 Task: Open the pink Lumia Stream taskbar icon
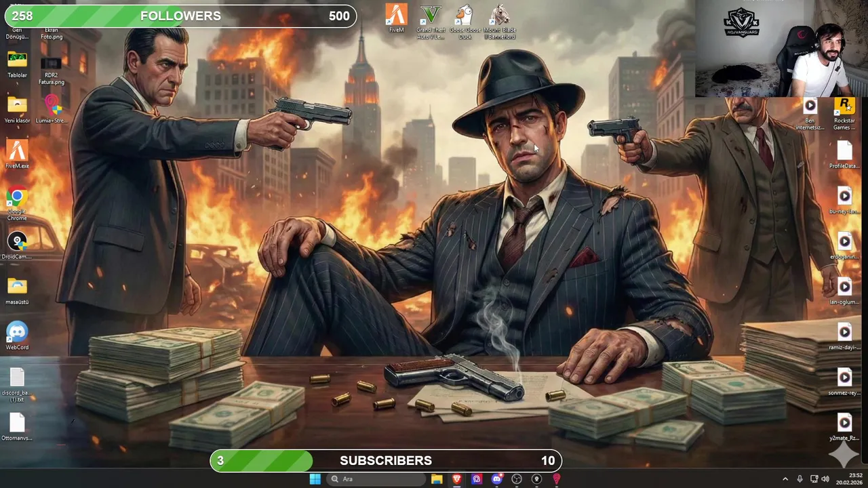557,479
